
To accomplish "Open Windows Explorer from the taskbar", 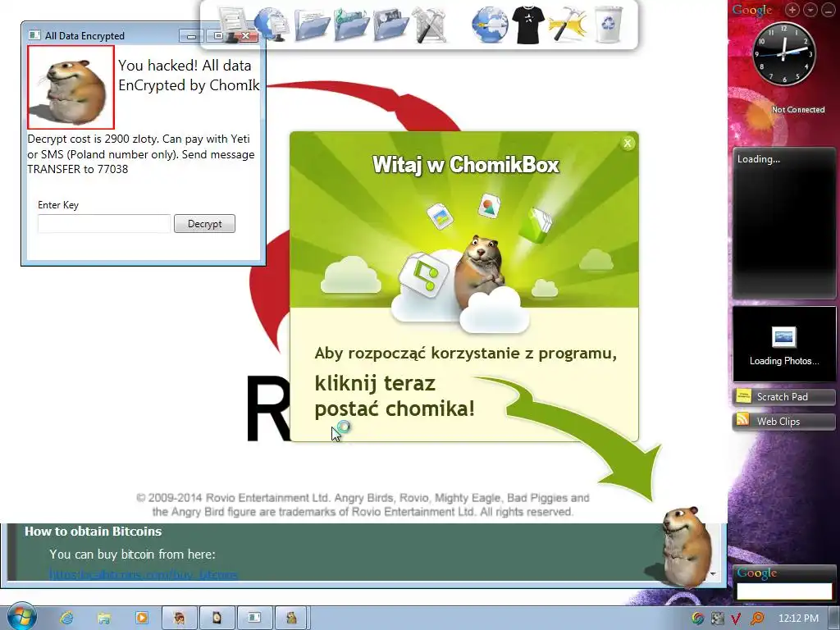I will (104, 618).
